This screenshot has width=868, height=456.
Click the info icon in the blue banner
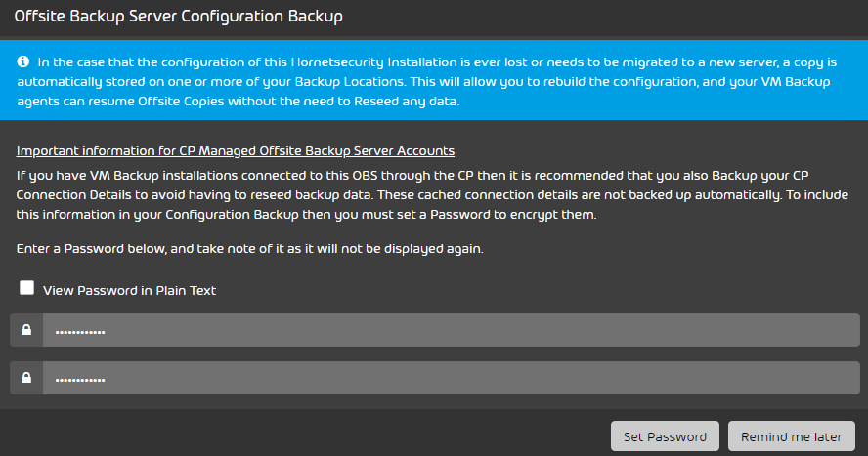click(23, 62)
